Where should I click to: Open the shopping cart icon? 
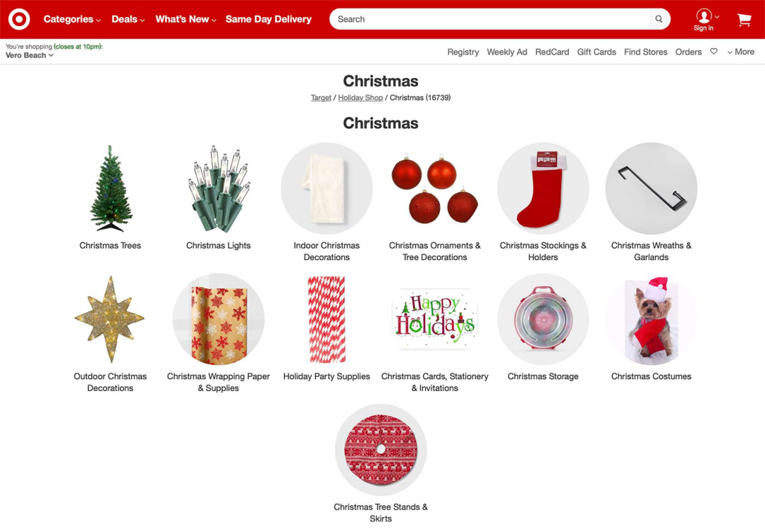coord(744,20)
